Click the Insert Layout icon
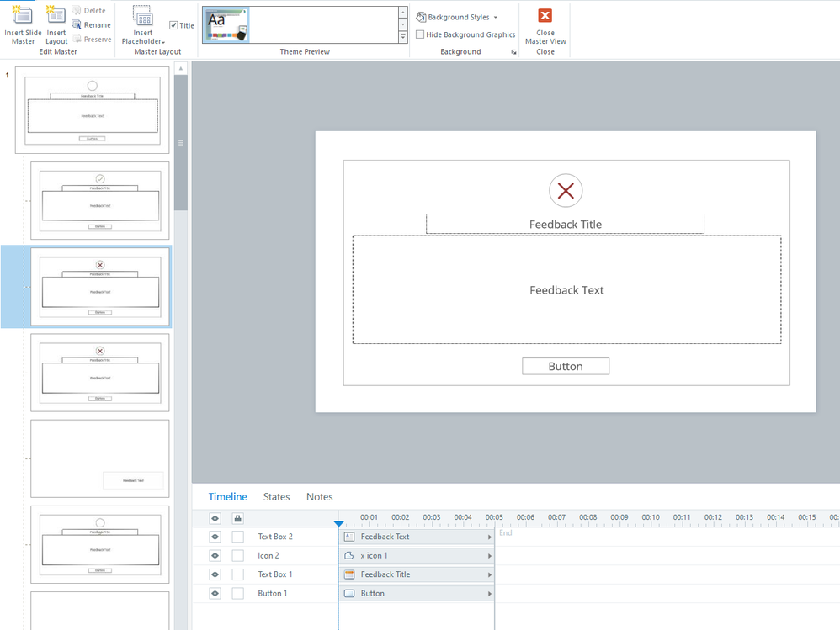840x630 pixels. click(x=56, y=16)
